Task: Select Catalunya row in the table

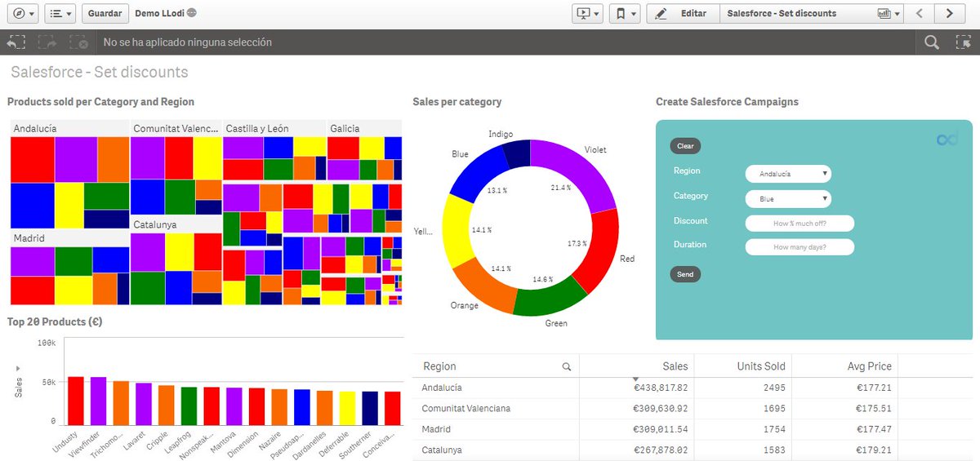Action: (x=442, y=450)
